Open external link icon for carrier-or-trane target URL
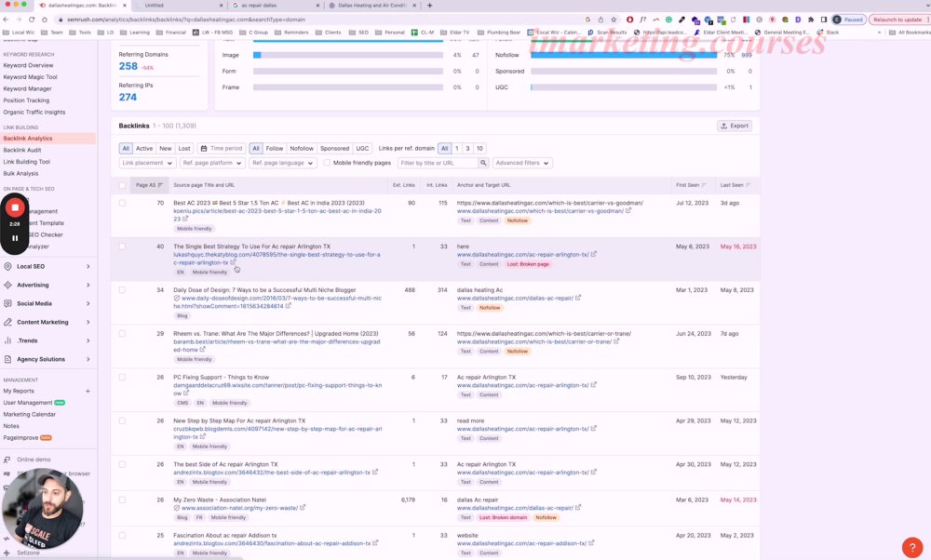The height and width of the screenshot is (560, 931). 616,341
